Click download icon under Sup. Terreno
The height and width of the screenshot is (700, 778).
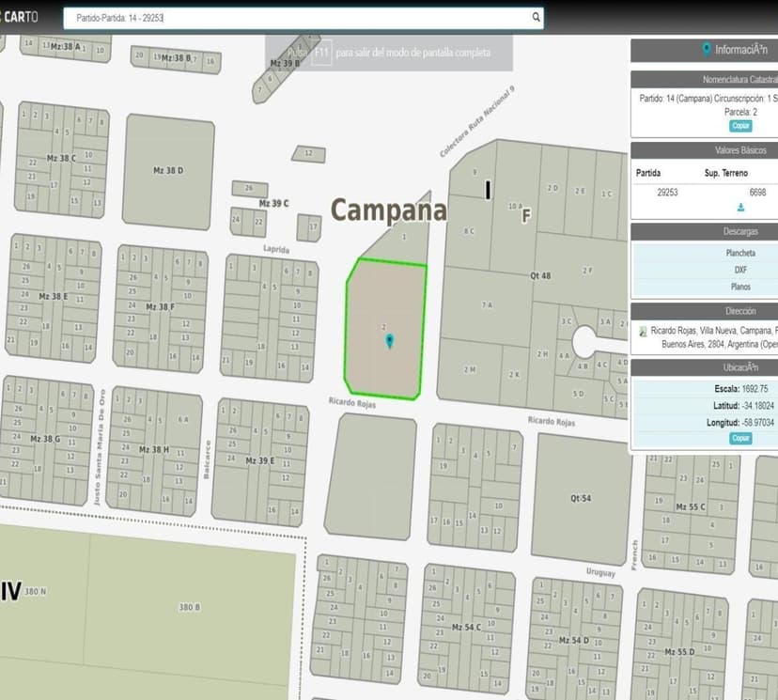(x=740, y=207)
